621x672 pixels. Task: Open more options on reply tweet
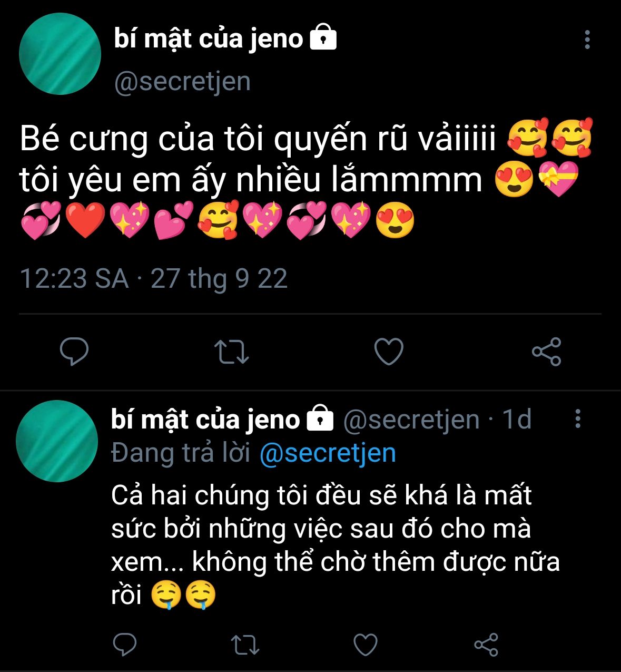pyautogui.click(x=578, y=418)
